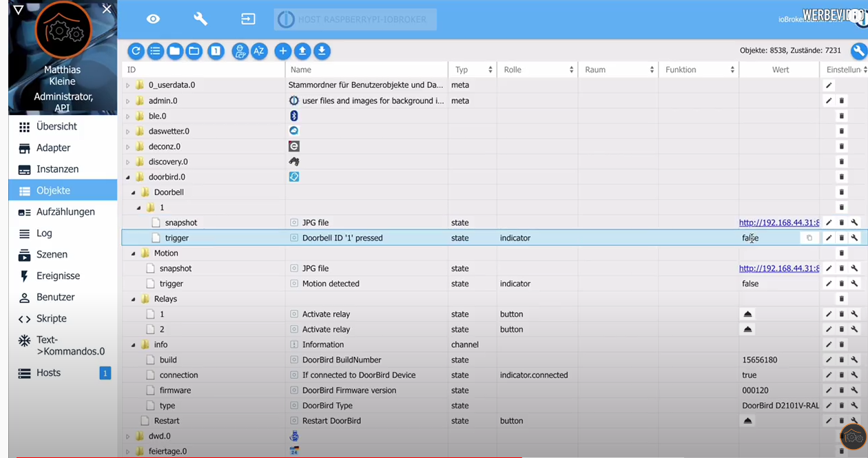The image size is (868, 458).
Task: Open the Doorbell snapshot URL link
Action: pos(779,222)
